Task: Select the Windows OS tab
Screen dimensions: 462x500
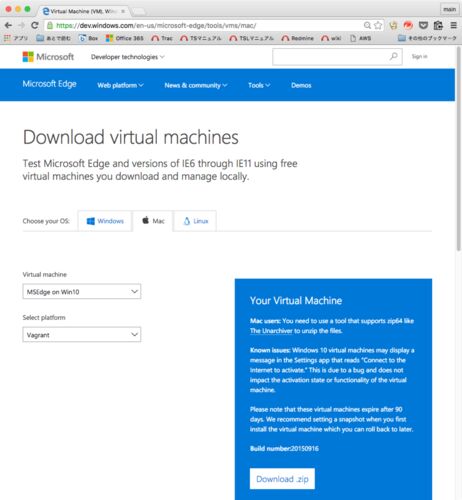Action: point(105,221)
